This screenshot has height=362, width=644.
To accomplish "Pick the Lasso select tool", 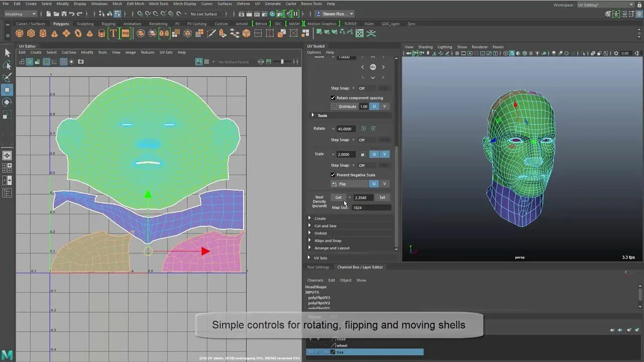I will point(7,65).
